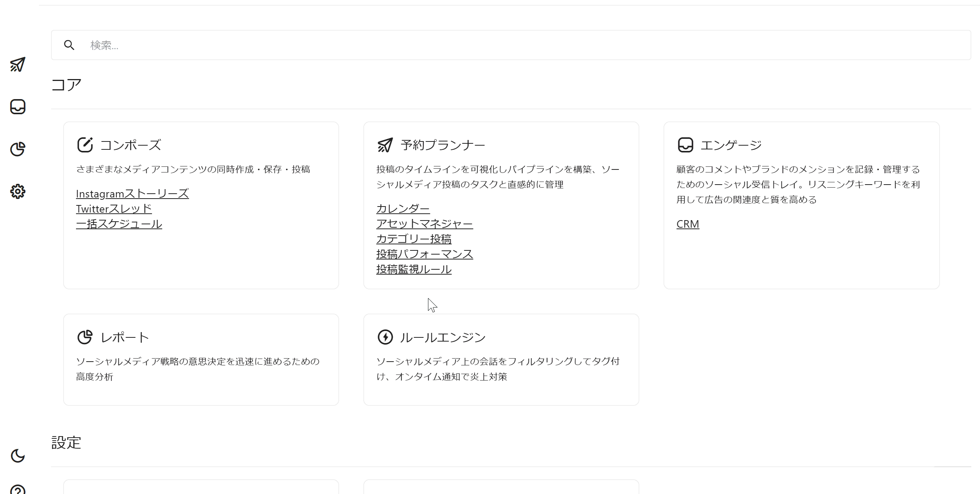This screenshot has height=494, width=980.
Task: Click the help question mark sidebar icon
Action: click(17, 489)
